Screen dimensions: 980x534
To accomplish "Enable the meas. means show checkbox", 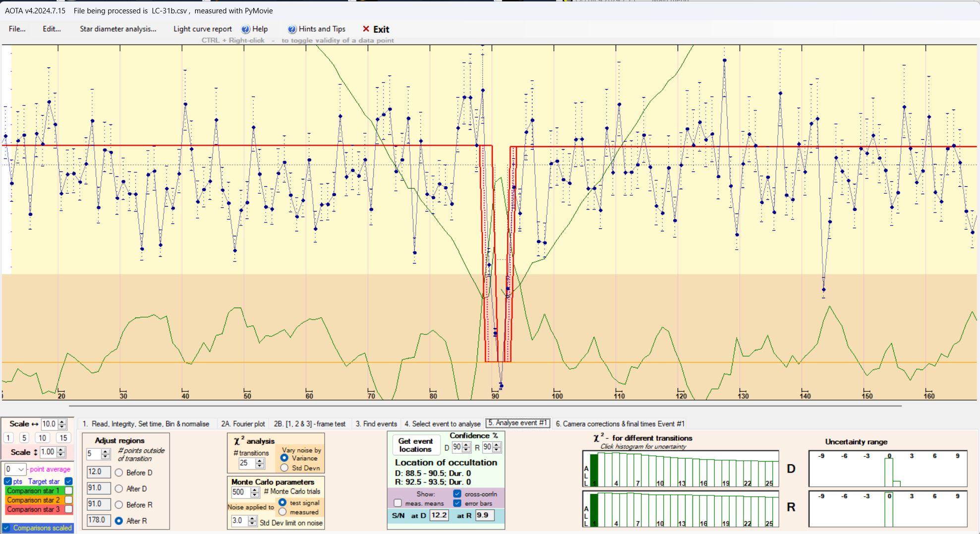I will tap(398, 503).
